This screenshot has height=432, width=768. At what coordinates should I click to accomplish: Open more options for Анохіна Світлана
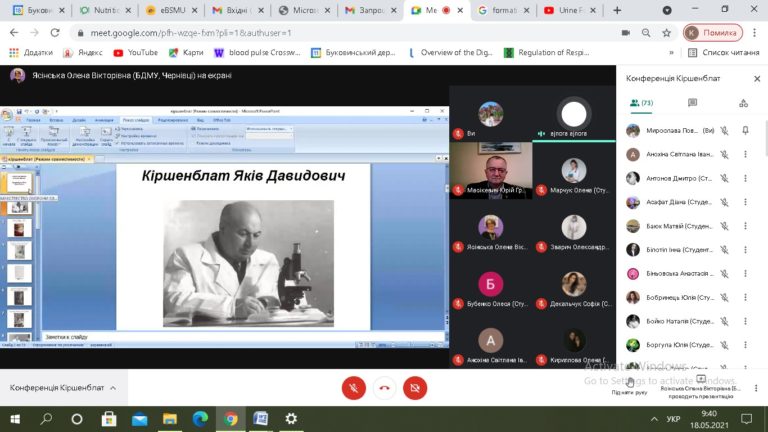(x=745, y=154)
